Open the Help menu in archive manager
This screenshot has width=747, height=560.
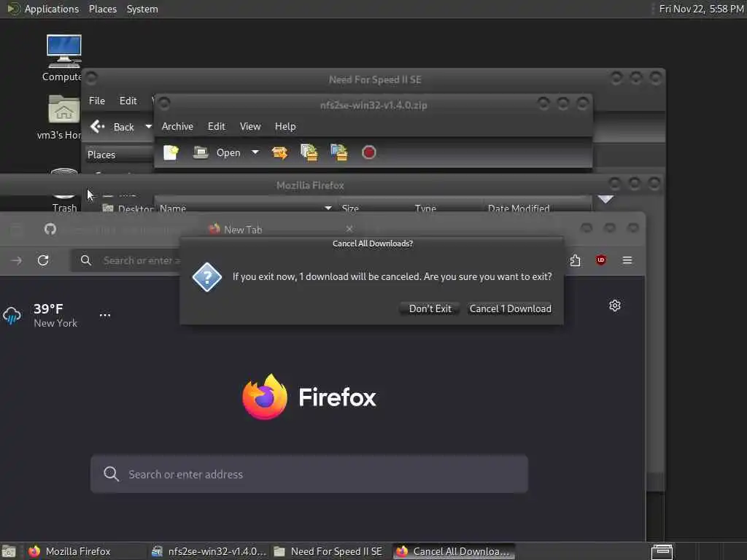point(285,126)
